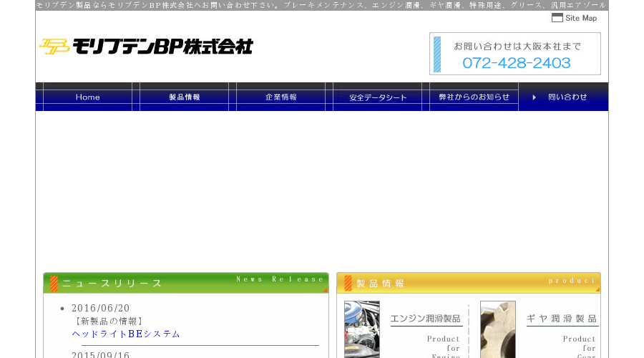This screenshot has width=644, height=358.
Task: Click the 問い合わせ contact button
Action: pyautogui.click(x=564, y=97)
